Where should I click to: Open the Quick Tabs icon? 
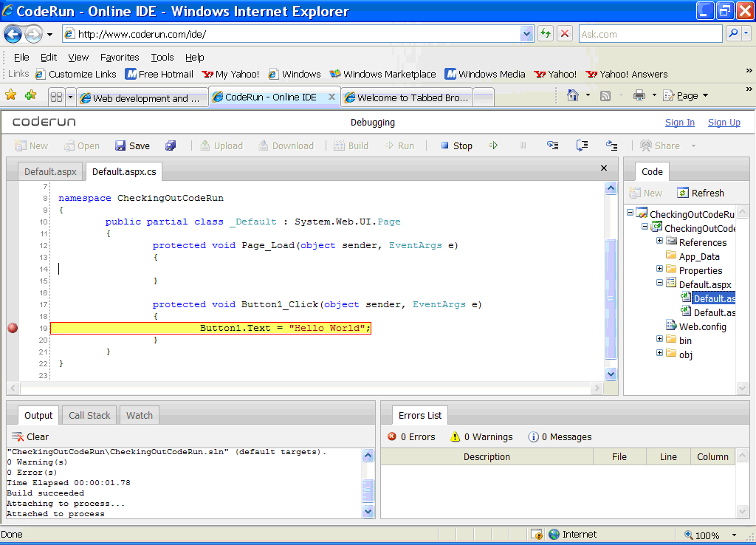[x=56, y=97]
